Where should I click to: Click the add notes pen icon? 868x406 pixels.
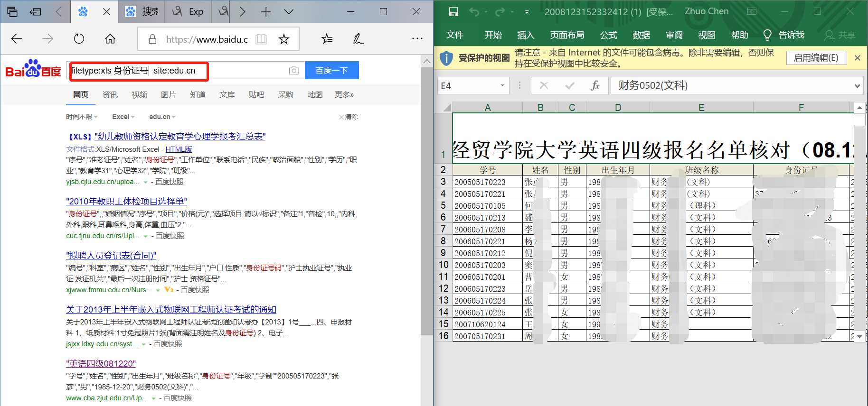pyautogui.click(x=358, y=39)
